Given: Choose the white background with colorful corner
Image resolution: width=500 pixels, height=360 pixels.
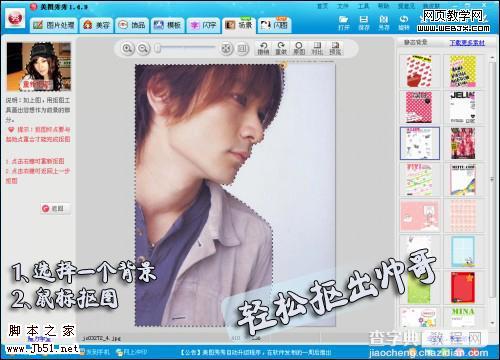Looking at the screenshot, I should 463,179.
